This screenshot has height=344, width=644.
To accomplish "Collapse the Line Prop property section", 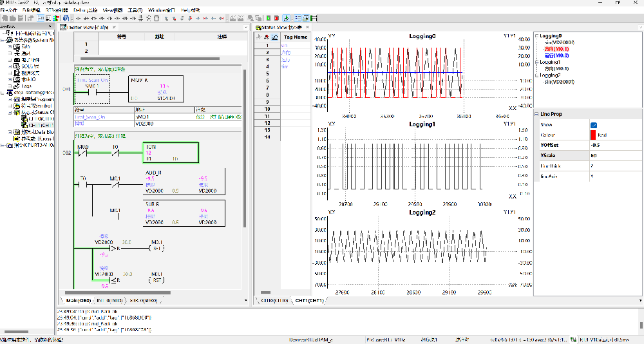I will coord(536,114).
